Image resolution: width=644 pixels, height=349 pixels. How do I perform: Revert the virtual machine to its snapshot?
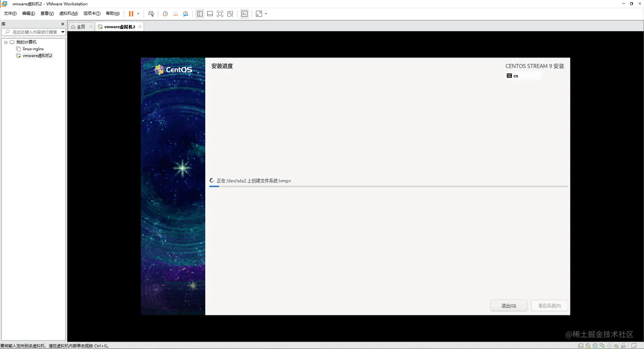tap(175, 14)
